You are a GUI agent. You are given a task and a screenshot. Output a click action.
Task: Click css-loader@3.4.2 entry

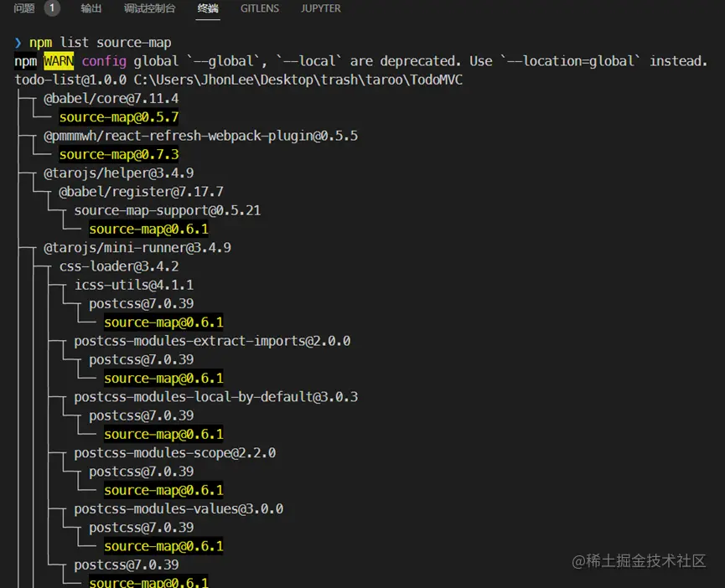119,266
